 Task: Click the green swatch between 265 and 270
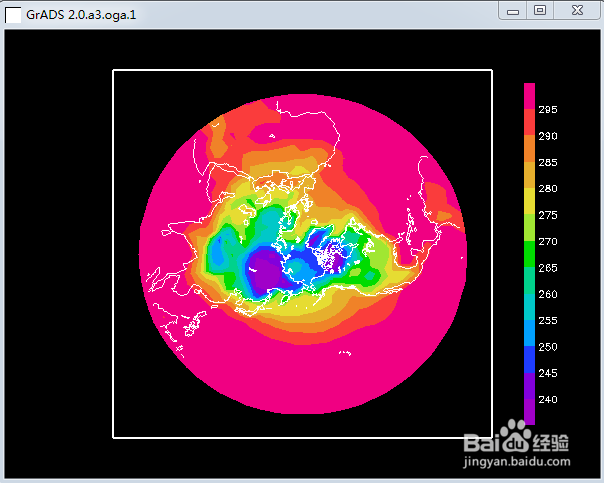tap(529, 254)
